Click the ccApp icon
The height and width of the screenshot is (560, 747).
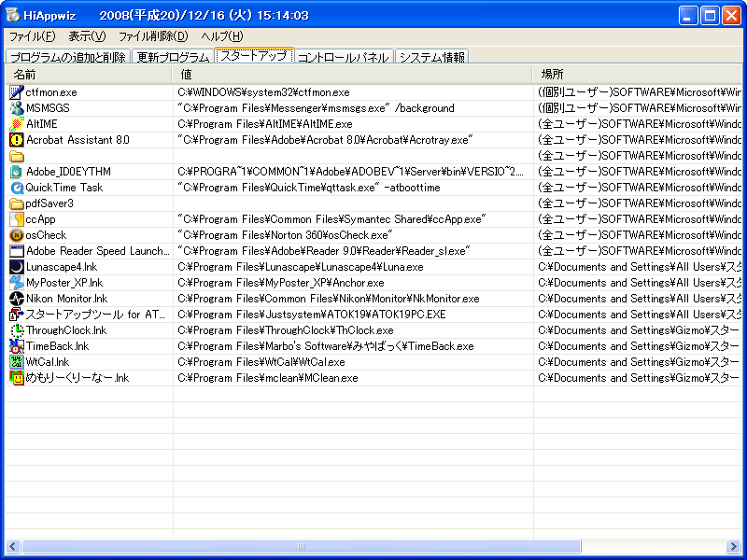(x=17, y=219)
